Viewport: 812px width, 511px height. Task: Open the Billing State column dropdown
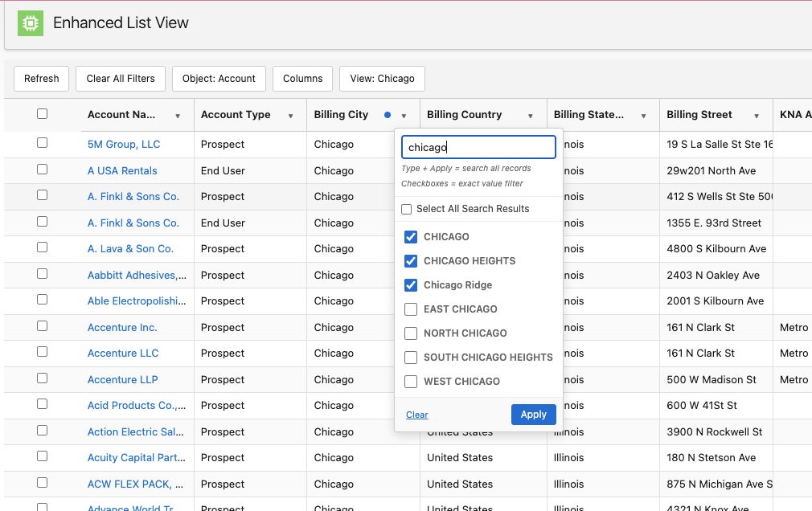(644, 115)
